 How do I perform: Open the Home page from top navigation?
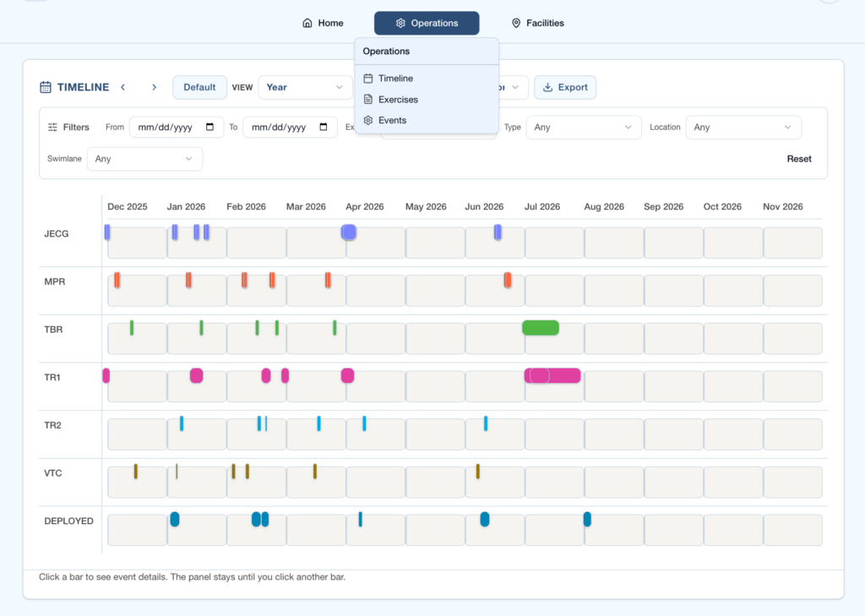pos(323,23)
